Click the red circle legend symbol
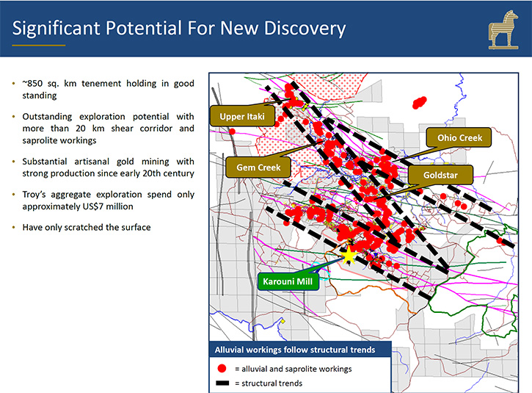Image resolution: width=532 pixels, height=393 pixels. [x=222, y=369]
